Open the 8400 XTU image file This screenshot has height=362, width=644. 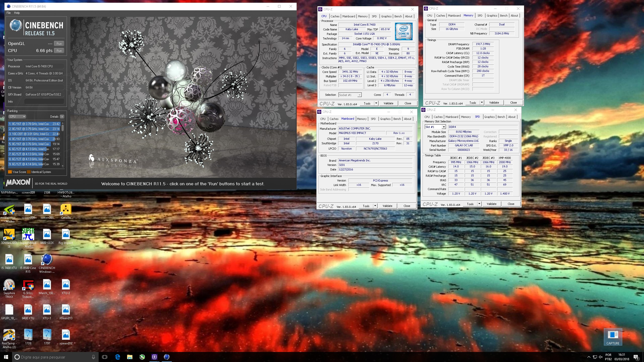click(x=28, y=310)
